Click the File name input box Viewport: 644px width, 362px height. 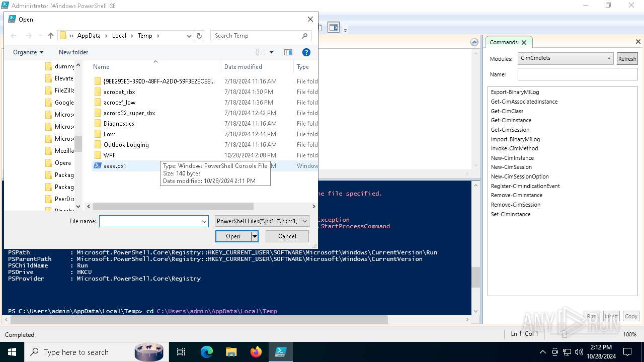coord(150,221)
